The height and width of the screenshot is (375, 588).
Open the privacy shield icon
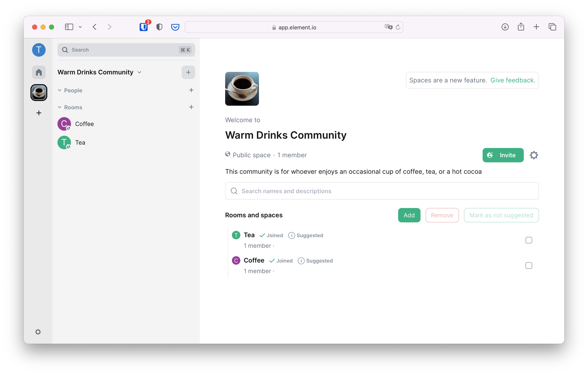click(159, 27)
